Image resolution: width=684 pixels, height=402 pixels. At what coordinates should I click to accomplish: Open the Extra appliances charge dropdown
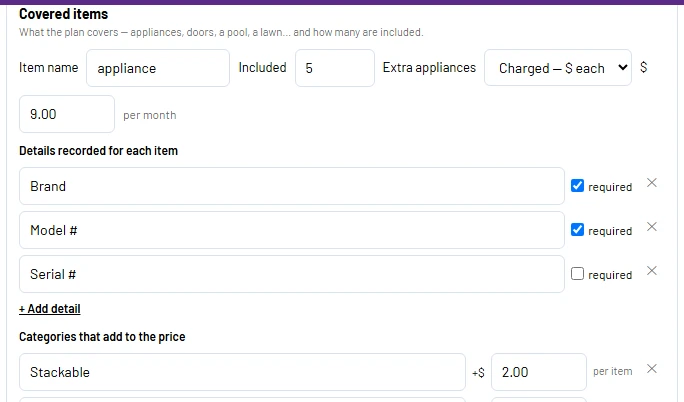click(558, 68)
